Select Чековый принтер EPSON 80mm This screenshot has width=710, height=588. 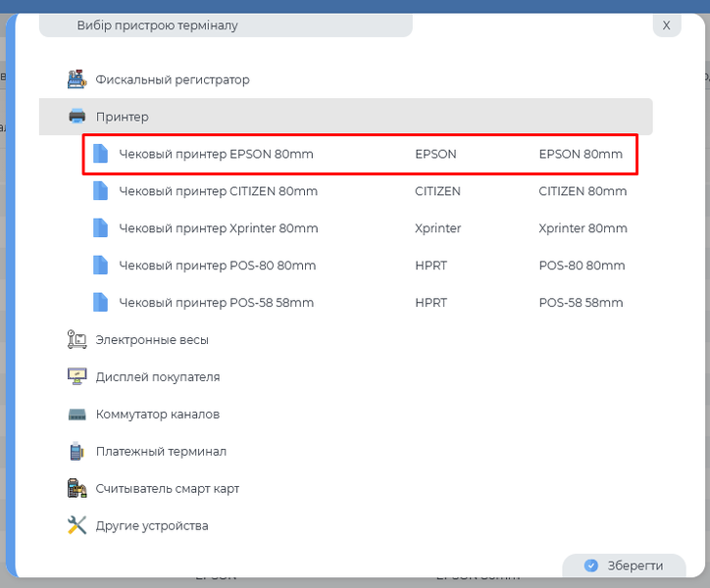(x=216, y=154)
